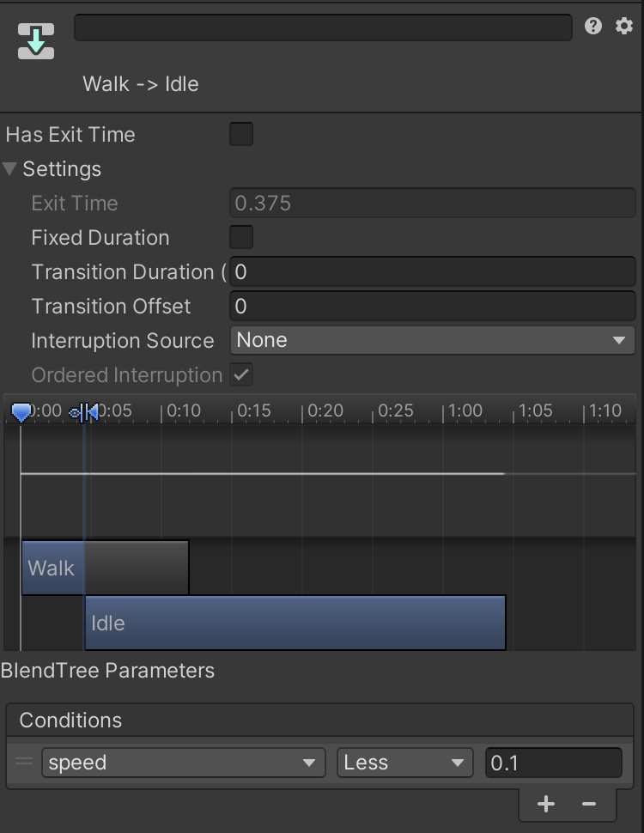Image resolution: width=644 pixels, height=833 pixels.
Task: Click the transition name text field
Action: [x=323, y=27]
